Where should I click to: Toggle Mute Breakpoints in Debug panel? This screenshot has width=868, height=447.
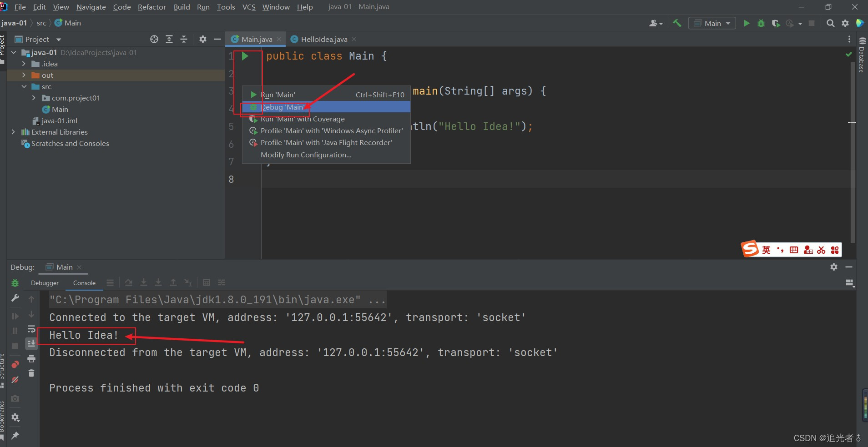click(15, 379)
